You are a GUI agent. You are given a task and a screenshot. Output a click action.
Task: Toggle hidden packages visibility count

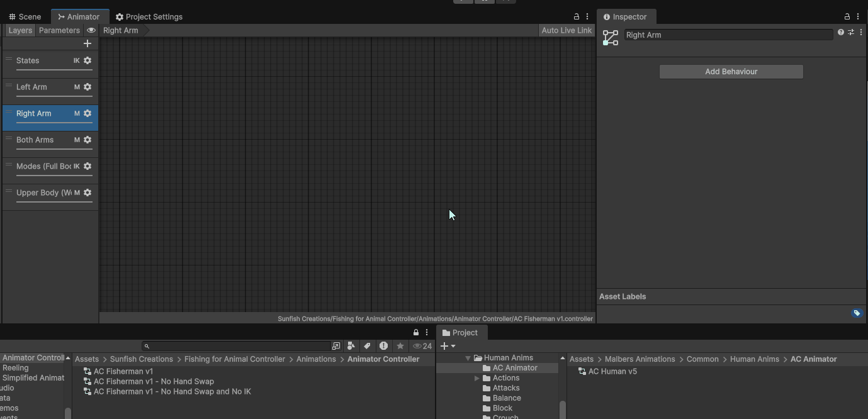(x=422, y=346)
